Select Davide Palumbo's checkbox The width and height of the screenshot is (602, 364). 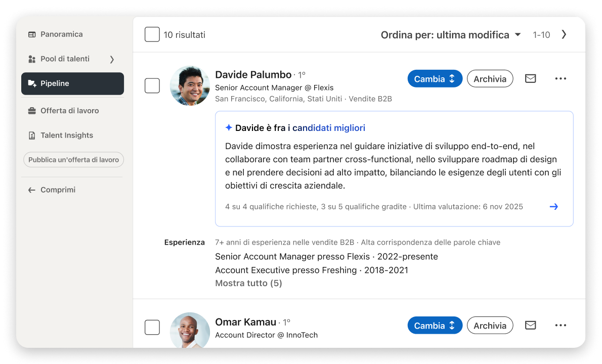coord(152,85)
